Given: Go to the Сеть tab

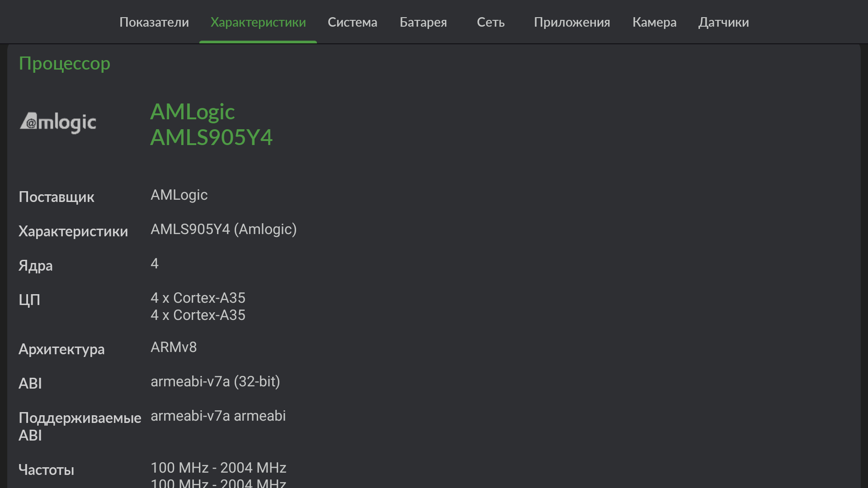Looking at the screenshot, I should [491, 22].
